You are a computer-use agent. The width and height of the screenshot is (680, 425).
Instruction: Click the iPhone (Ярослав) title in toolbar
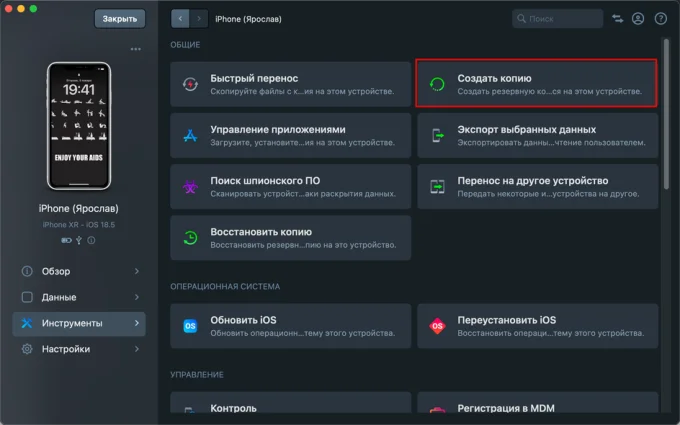click(248, 19)
